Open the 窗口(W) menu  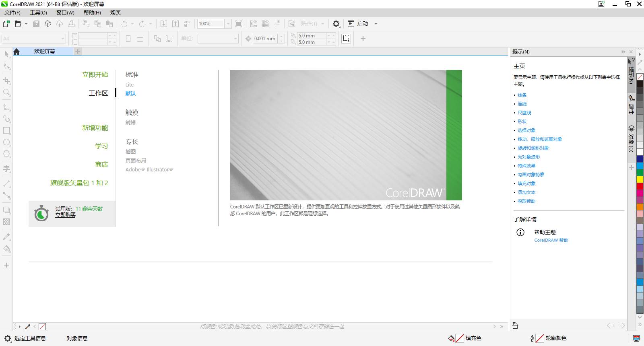[65, 12]
